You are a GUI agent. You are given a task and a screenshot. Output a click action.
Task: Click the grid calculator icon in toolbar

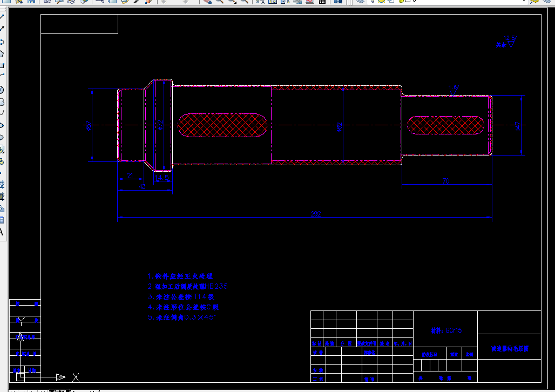point(322,2)
